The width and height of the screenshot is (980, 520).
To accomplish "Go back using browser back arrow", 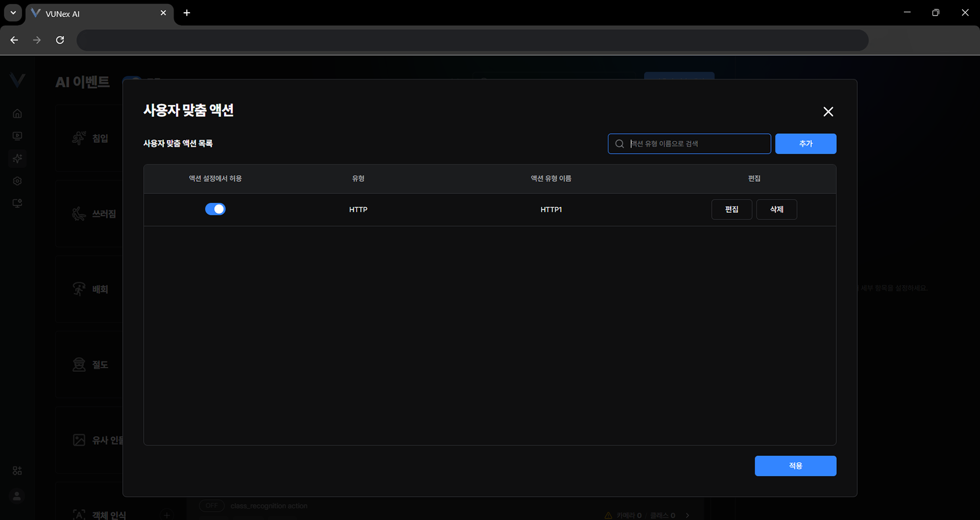I will (14, 40).
